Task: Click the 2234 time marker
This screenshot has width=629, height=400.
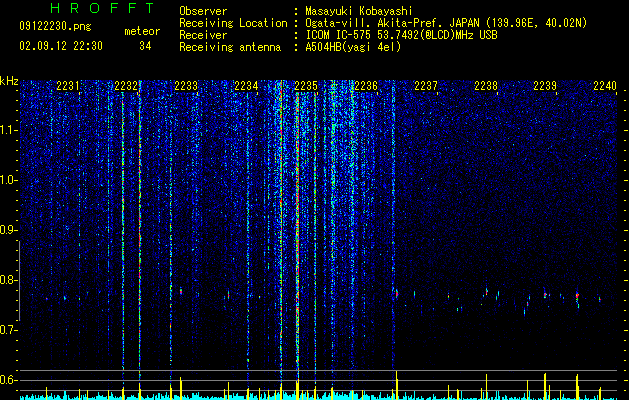Action: tap(246, 85)
